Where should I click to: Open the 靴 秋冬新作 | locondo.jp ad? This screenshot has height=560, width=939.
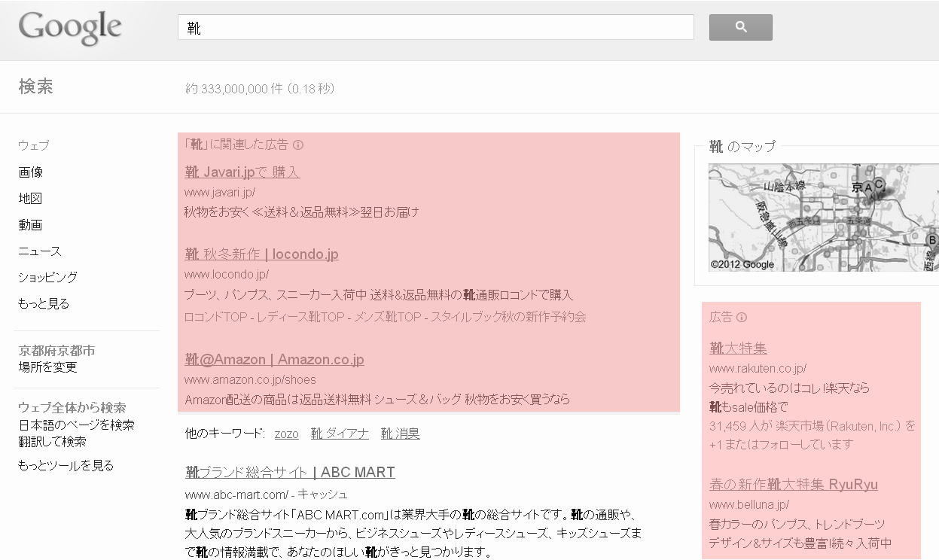[x=261, y=254]
